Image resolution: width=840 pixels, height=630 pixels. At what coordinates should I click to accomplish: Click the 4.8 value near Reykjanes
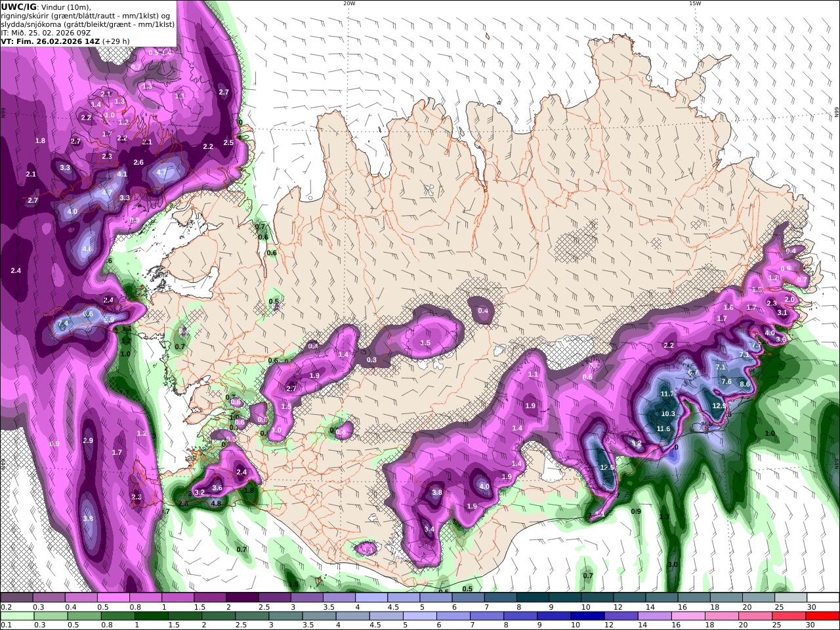coord(215,504)
